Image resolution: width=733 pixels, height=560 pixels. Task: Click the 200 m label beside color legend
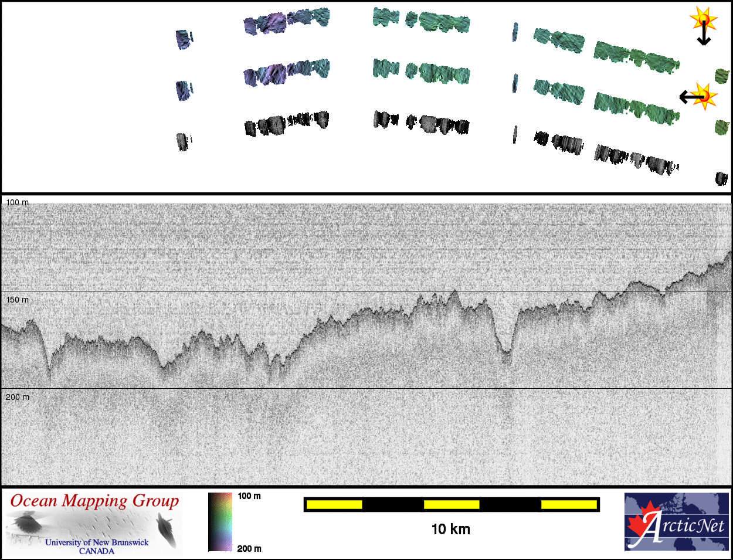click(249, 549)
